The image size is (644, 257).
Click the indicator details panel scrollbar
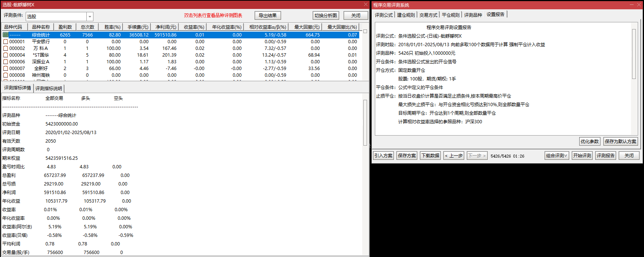(x=365, y=123)
